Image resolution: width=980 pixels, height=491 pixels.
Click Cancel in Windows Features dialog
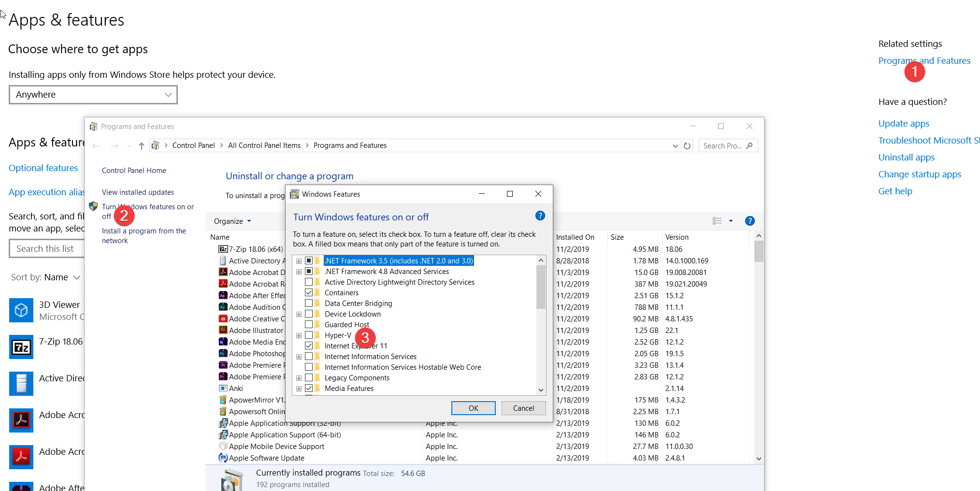(x=523, y=408)
